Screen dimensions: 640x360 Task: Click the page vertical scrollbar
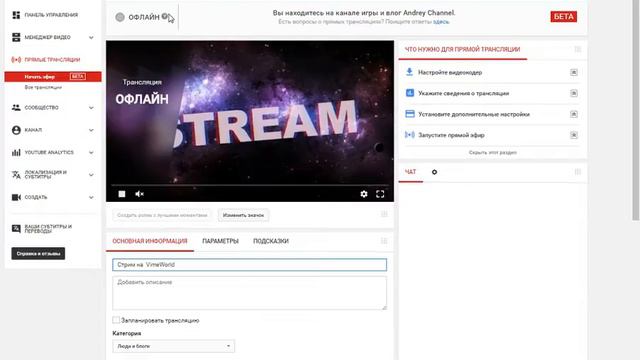pyautogui.click(x=636, y=110)
